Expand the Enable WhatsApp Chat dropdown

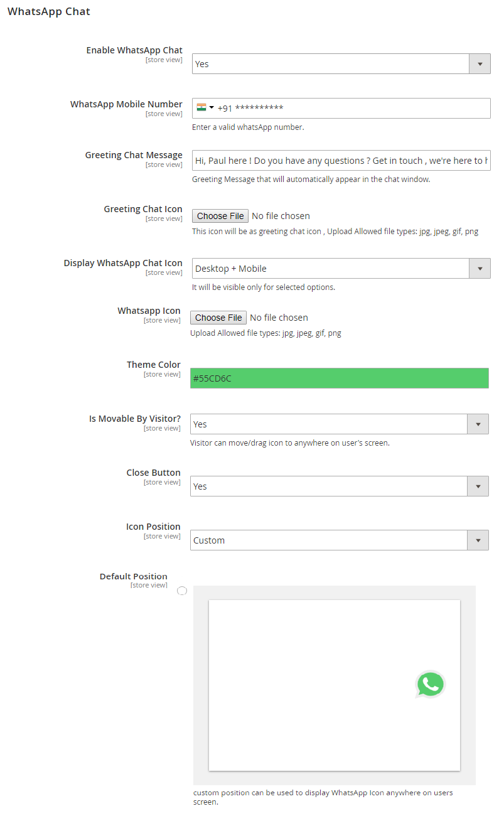click(341, 64)
